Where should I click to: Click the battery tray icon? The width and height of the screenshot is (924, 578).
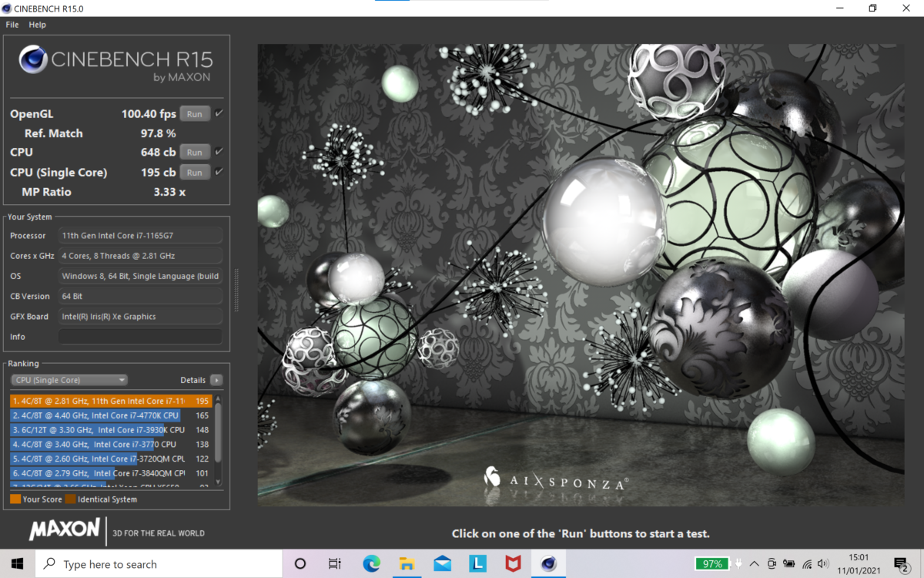coord(789,564)
